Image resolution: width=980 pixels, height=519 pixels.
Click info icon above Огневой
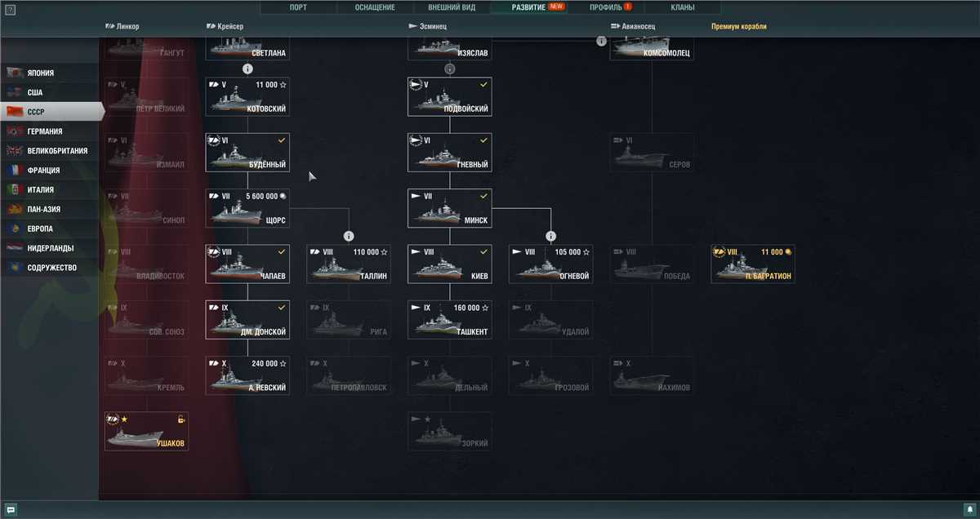551,236
